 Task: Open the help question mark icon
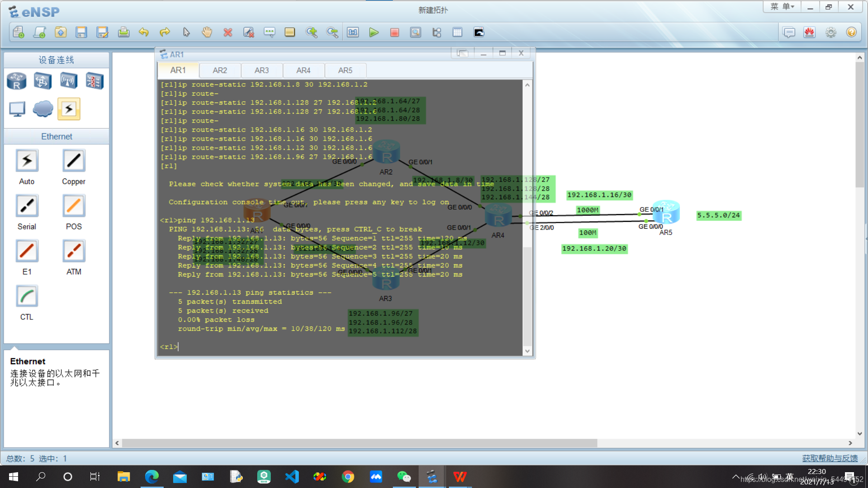click(851, 32)
